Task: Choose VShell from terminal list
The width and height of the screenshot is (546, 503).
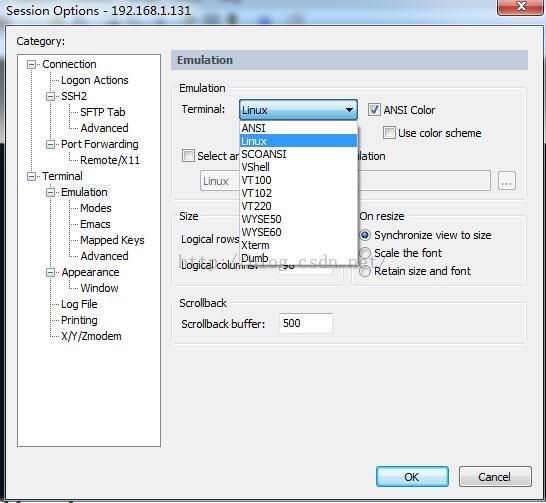Action: (298, 167)
